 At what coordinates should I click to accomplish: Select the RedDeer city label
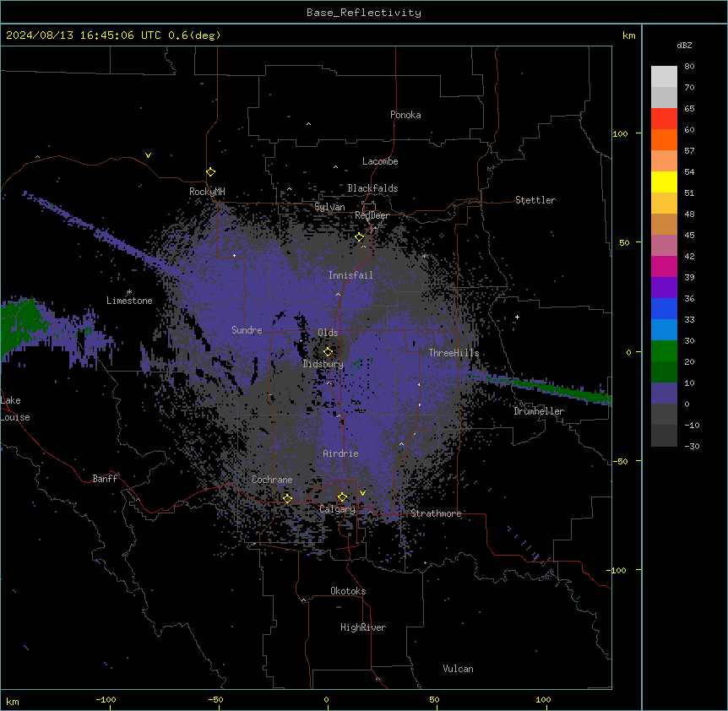372,215
